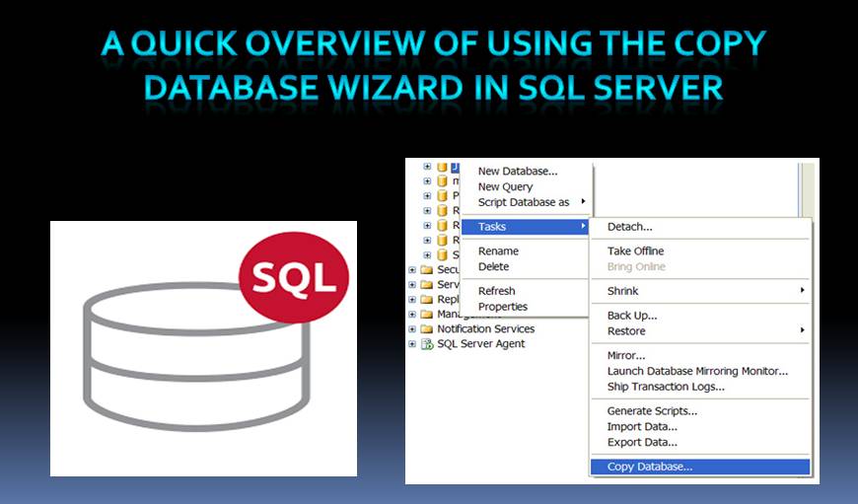Expand the 'S' database node
The height and width of the screenshot is (504, 858).
tap(427, 255)
